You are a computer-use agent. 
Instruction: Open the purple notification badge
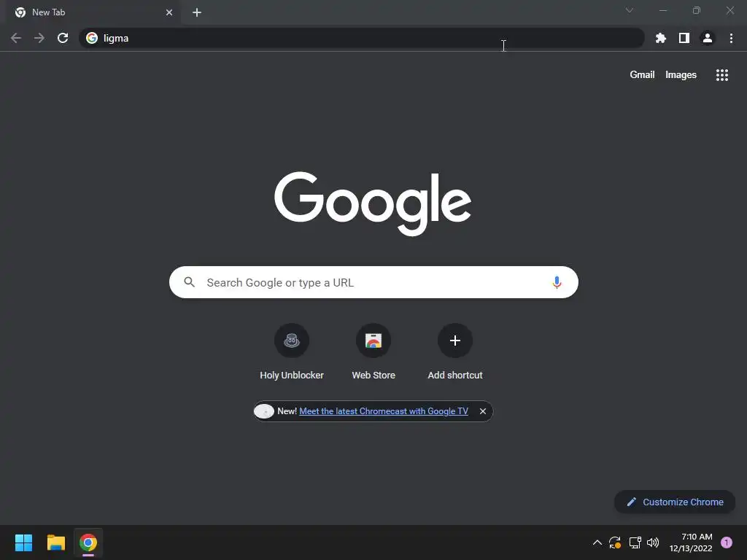(727, 542)
